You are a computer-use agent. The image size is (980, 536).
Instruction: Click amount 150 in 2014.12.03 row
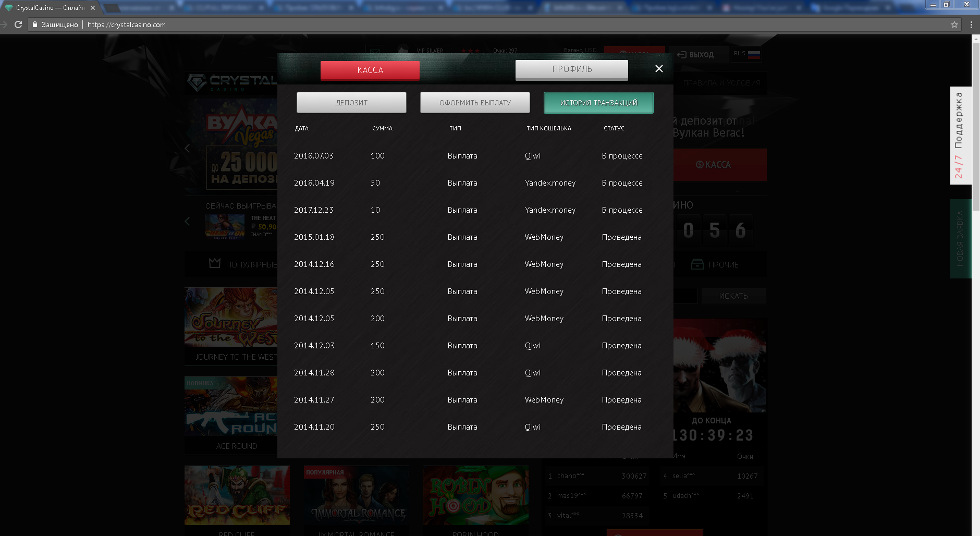click(x=377, y=346)
